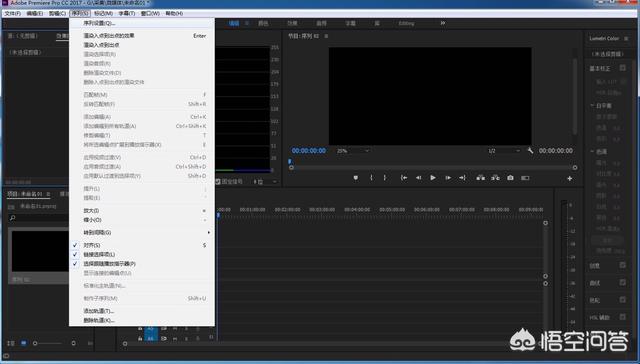Open Lumetri Color panel menu icon
The image size is (640, 364).
coord(626,38)
